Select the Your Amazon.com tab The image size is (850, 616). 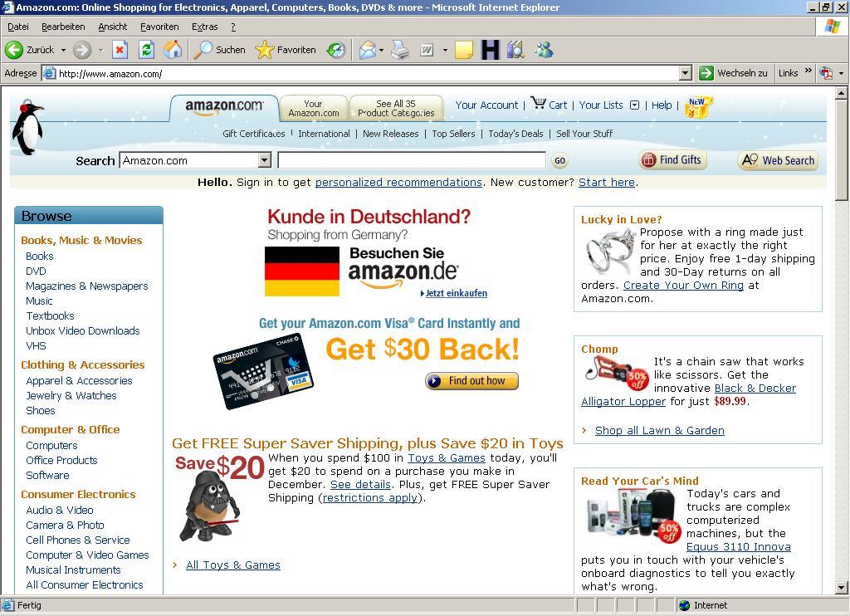pyautogui.click(x=314, y=109)
